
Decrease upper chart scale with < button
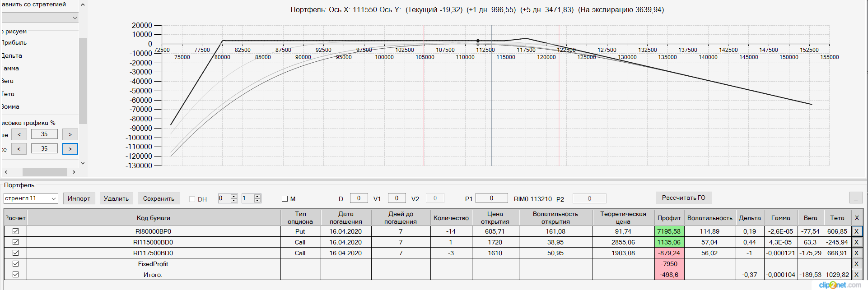click(19, 134)
